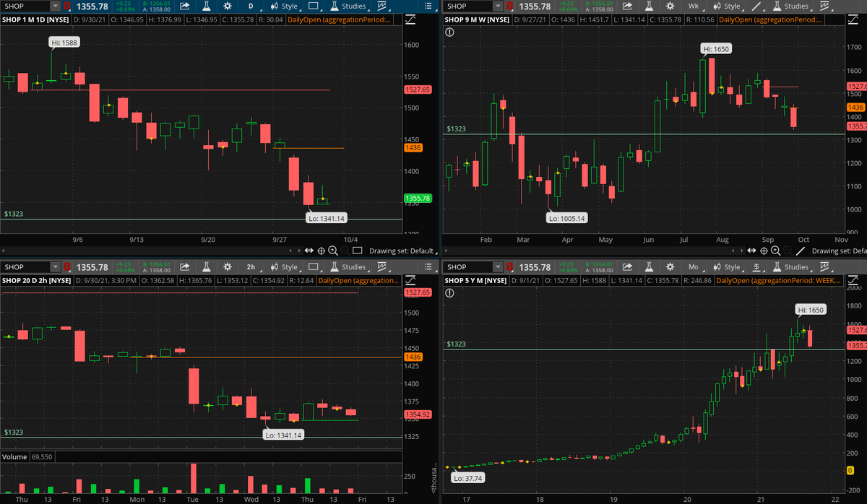Image resolution: width=867 pixels, height=504 pixels.
Task: Click SHOP 20 D 2h [NYSE] chart title
Action: click(x=36, y=279)
